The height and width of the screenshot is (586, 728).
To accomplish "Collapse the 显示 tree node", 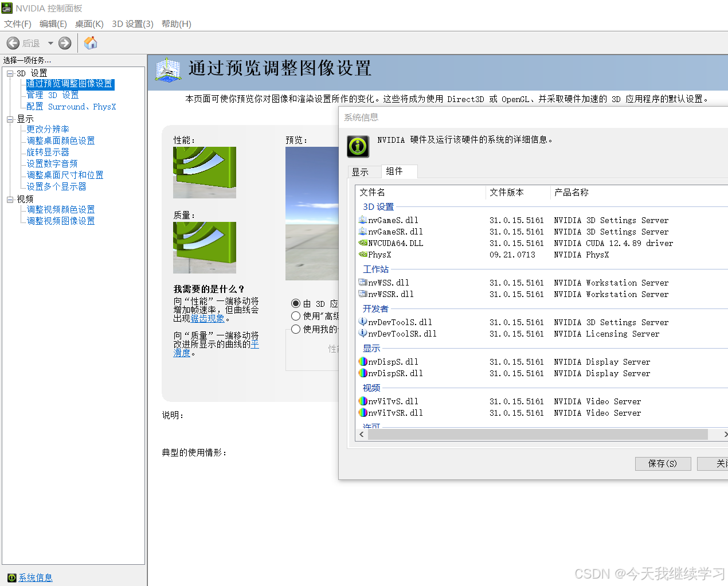I will point(10,119).
